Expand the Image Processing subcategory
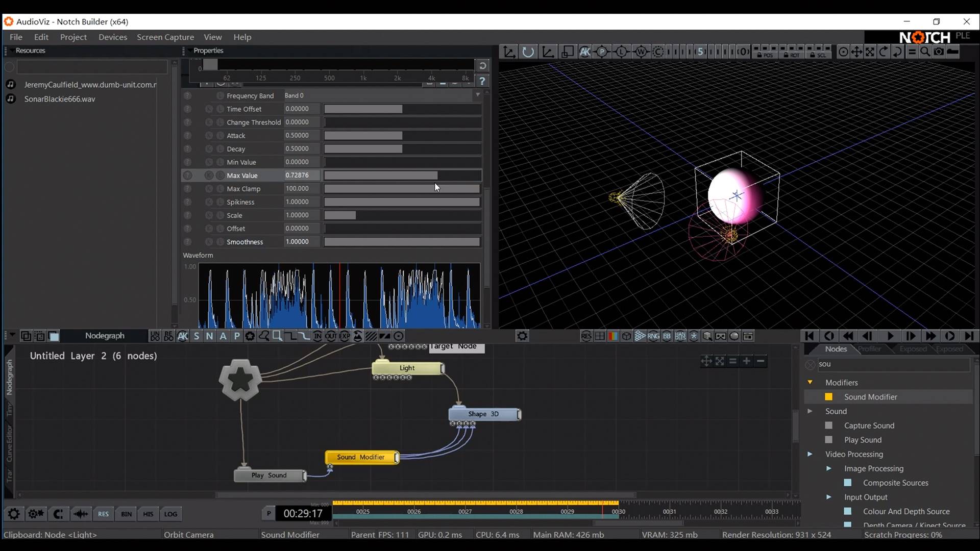This screenshot has width=980, height=551. click(x=829, y=468)
